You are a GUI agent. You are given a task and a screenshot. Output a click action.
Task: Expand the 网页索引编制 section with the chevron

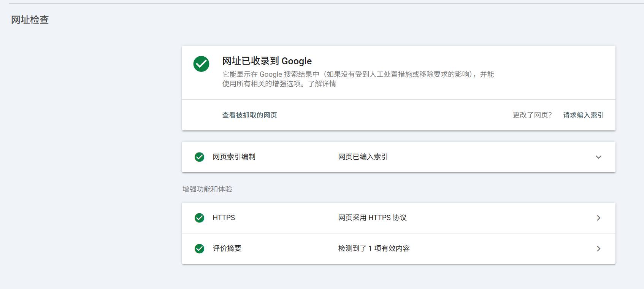coord(598,157)
